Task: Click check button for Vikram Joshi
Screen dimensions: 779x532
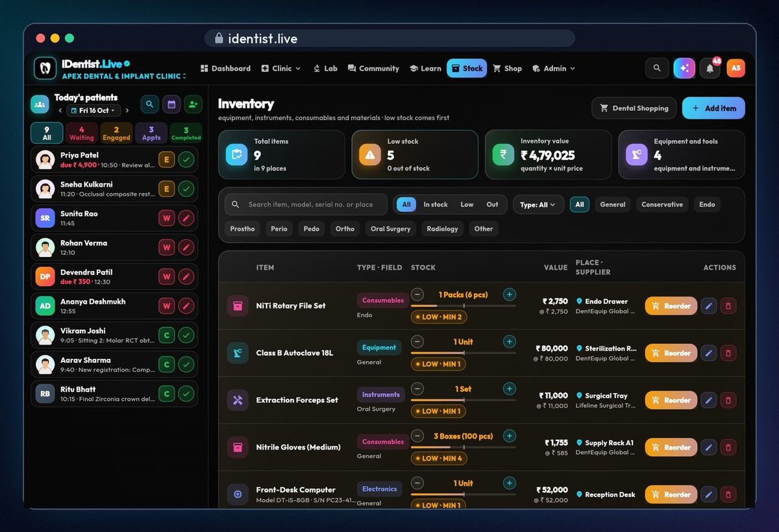Action: coord(186,335)
